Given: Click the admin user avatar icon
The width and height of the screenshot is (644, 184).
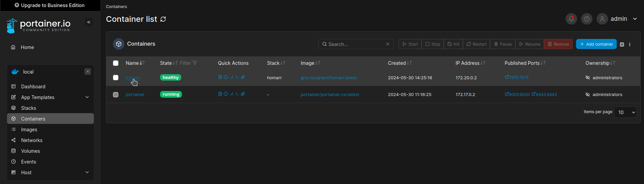Looking at the screenshot, I should (x=602, y=19).
